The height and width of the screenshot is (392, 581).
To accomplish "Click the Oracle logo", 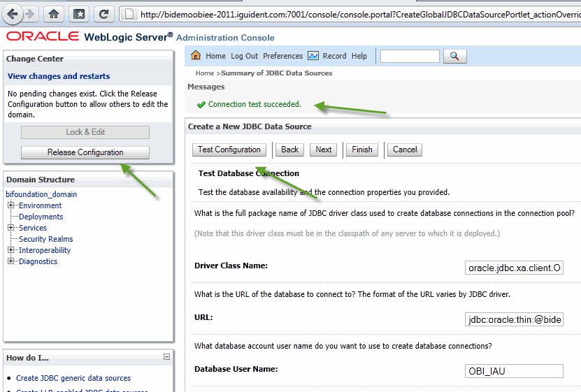I will point(43,36).
